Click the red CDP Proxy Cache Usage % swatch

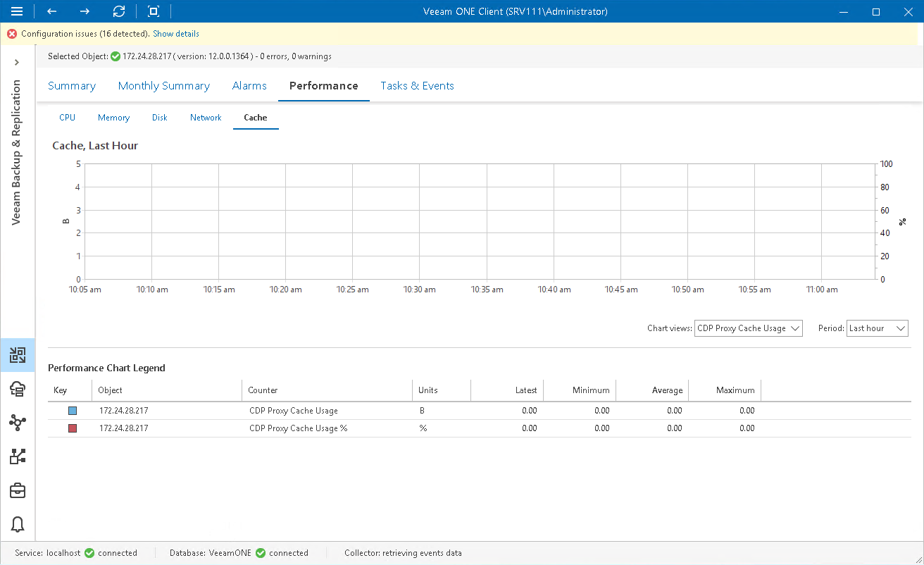tap(73, 428)
